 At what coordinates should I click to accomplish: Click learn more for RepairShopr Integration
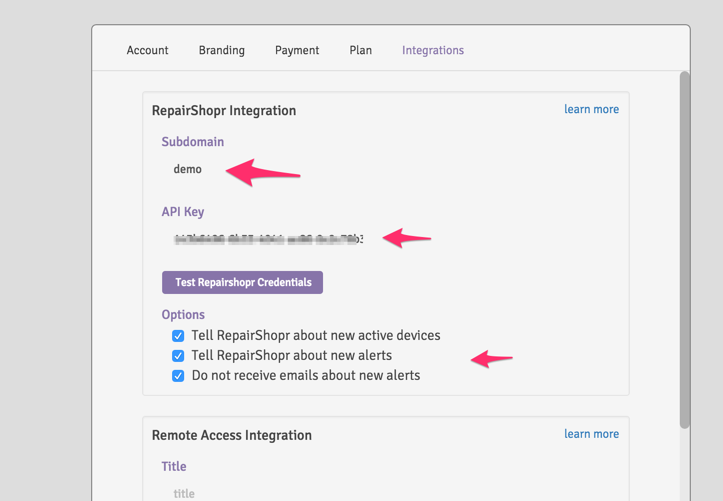(x=592, y=109)
